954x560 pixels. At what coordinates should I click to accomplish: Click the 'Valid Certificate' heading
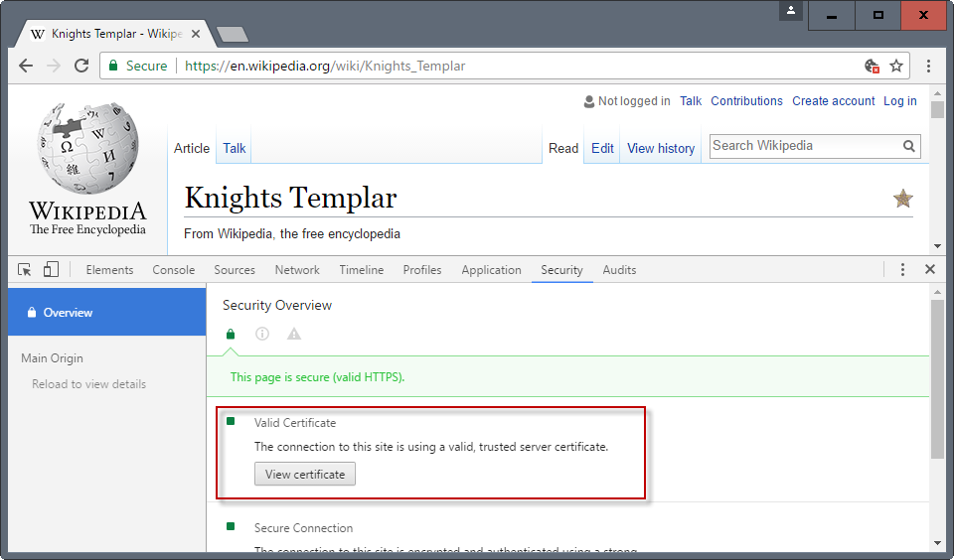pyautogui.click(x=295, y=423)
